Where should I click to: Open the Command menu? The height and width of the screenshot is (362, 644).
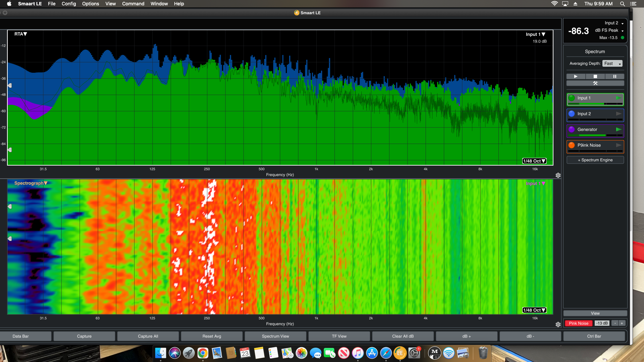coord(133,4)
